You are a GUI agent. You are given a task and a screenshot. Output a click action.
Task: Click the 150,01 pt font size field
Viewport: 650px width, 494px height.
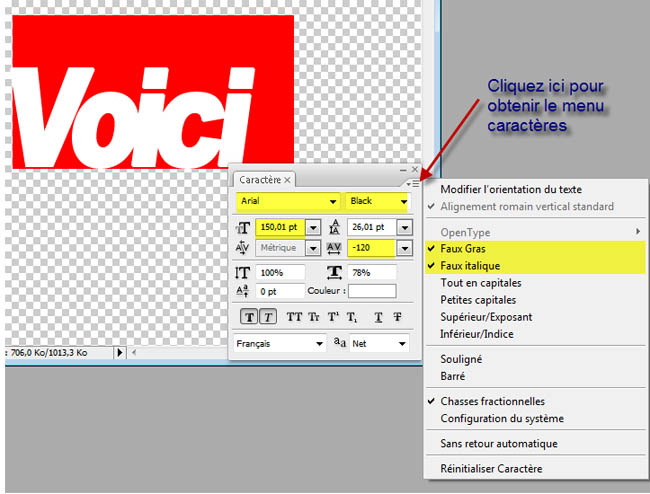pos(281,227)
